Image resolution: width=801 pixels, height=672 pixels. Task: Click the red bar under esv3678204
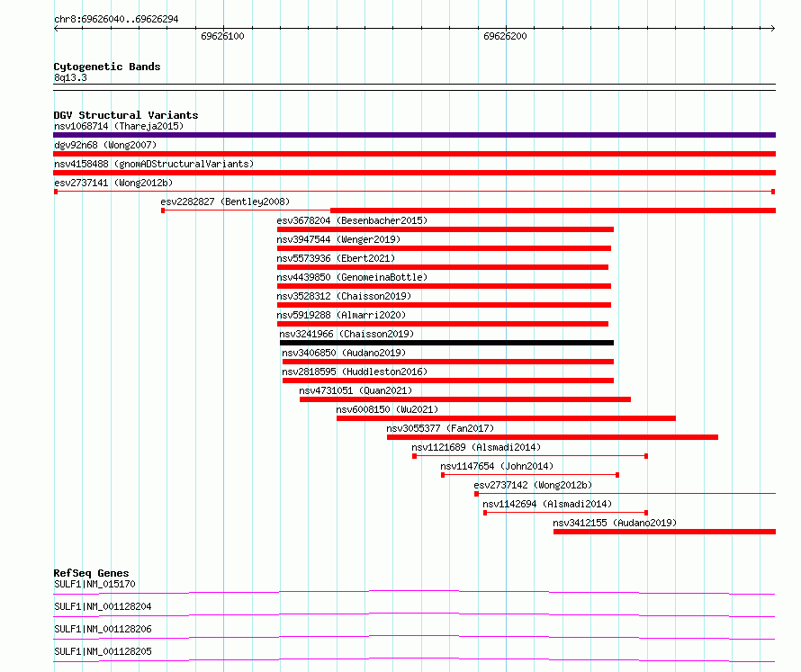click(445, 229)
